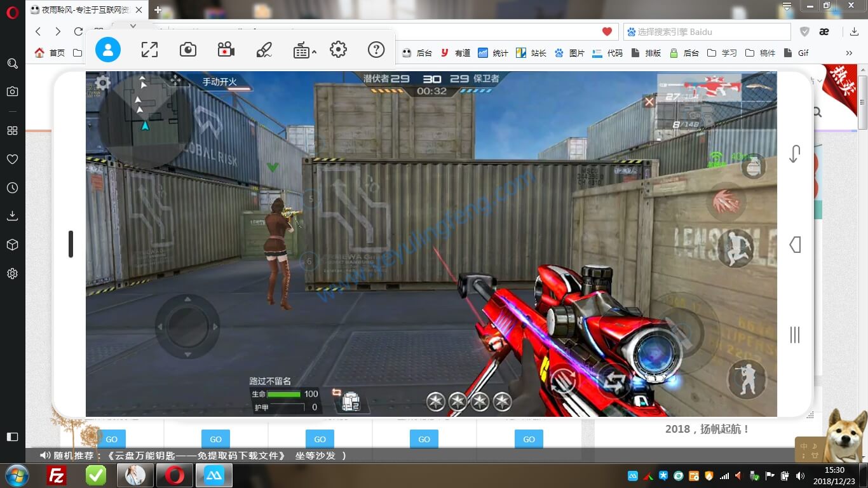
Task: Open FileZilla from the taskbar
Action: click(x=57, y=475)
